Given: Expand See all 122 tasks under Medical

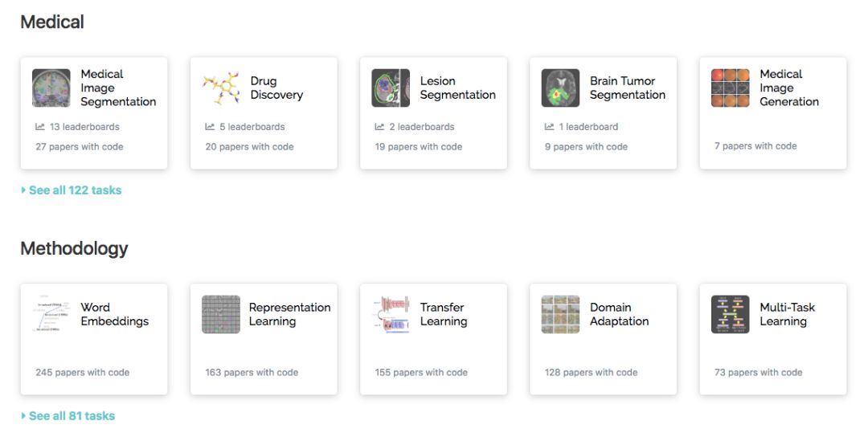Looking at the screenshot, I should click(x=75, y=190).
